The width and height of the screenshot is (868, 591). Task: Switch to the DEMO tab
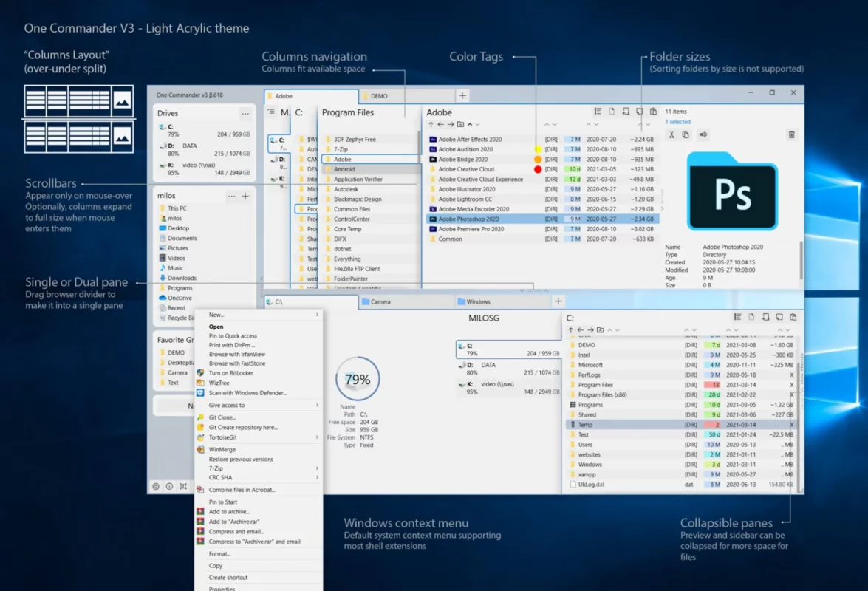click(x=407, y=96)
